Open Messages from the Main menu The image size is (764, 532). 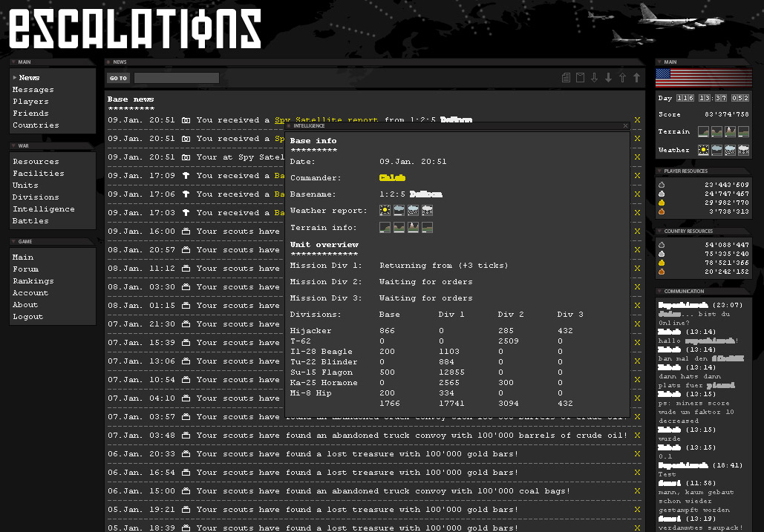(33, 90)
